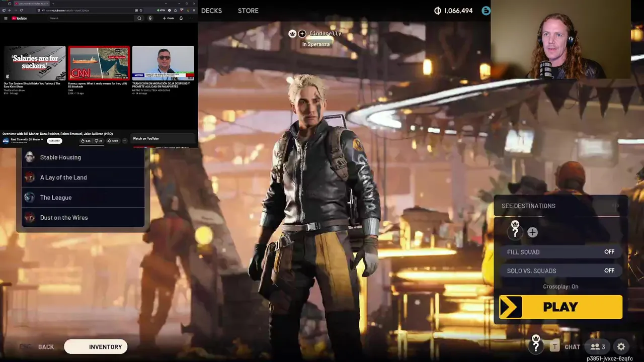644x362 pixels.
Task: Close the YouTube browser tab
Action: point(47,4)
